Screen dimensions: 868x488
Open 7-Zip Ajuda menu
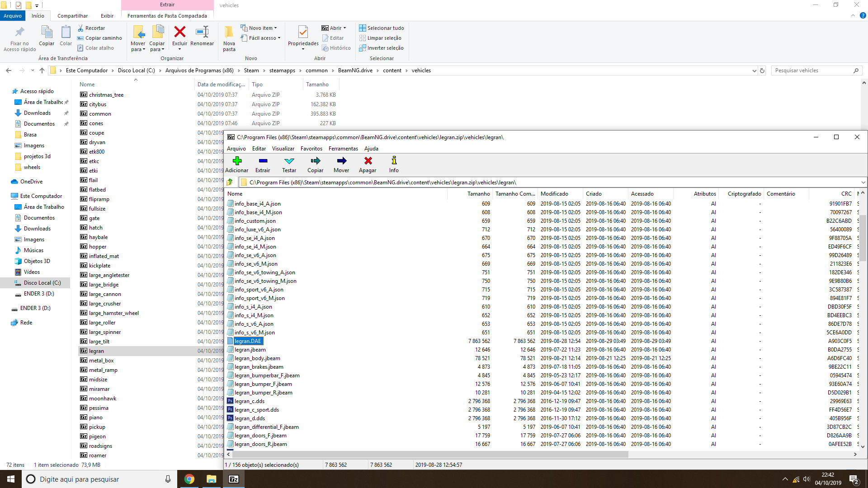pos(371,149)
